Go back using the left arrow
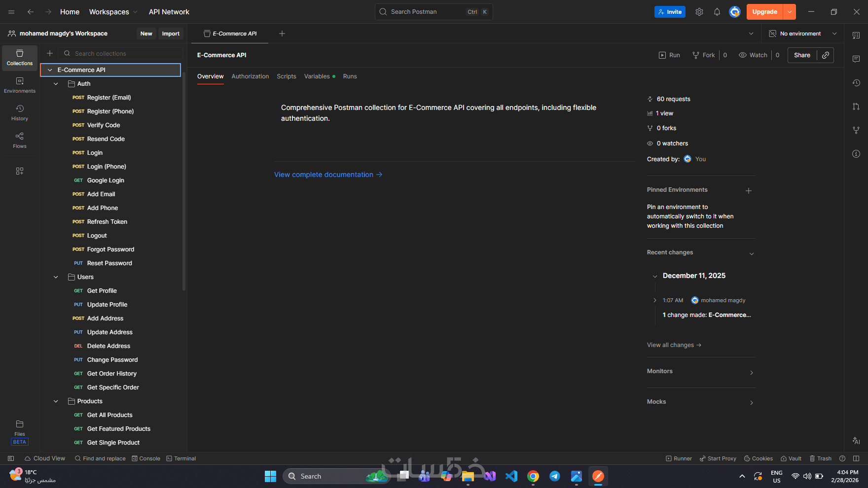868x488 pixels. click(x=31, y=12)
